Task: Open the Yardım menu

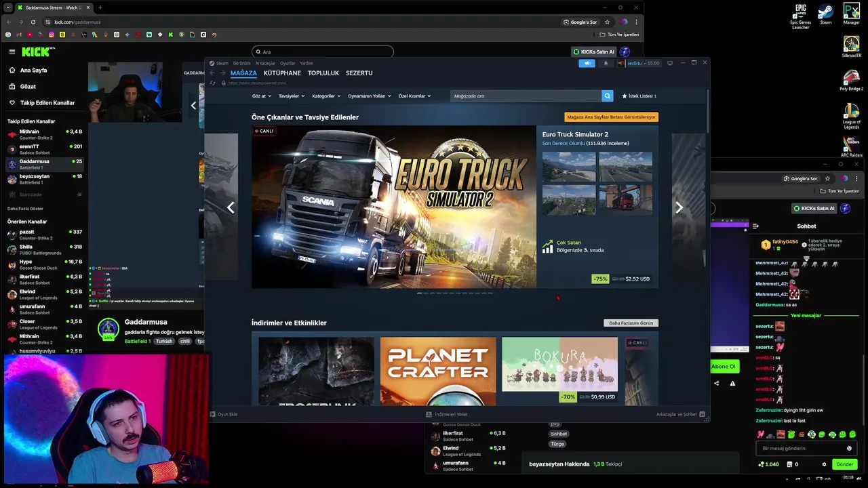Action: (307, 63)
